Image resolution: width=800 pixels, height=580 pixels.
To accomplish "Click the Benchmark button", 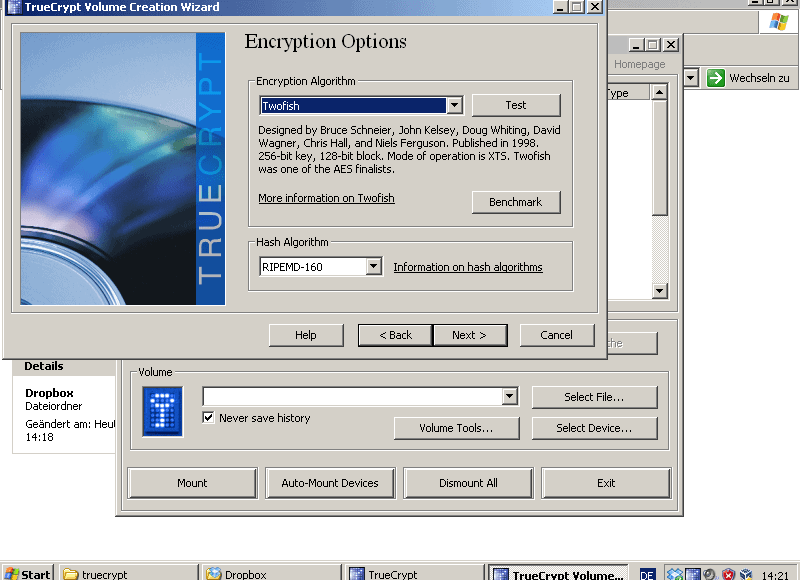I will [x=516, y=202].
